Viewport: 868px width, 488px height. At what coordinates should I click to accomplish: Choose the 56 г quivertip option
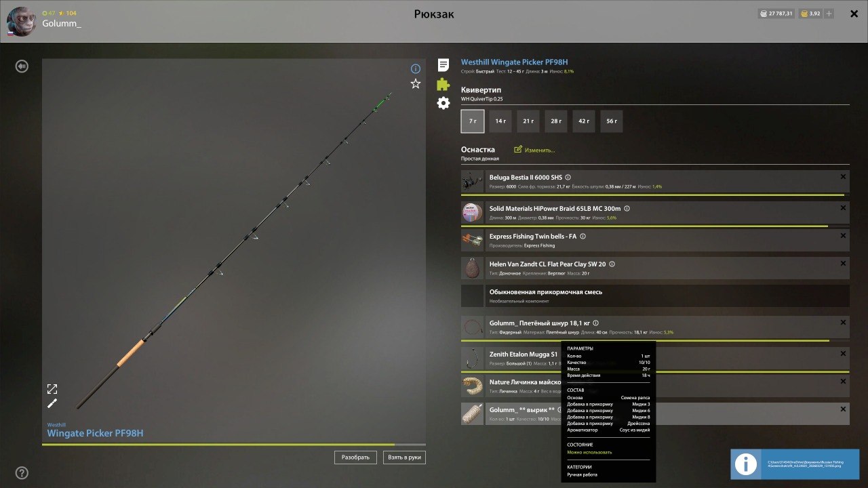click(x=612, y=121)
